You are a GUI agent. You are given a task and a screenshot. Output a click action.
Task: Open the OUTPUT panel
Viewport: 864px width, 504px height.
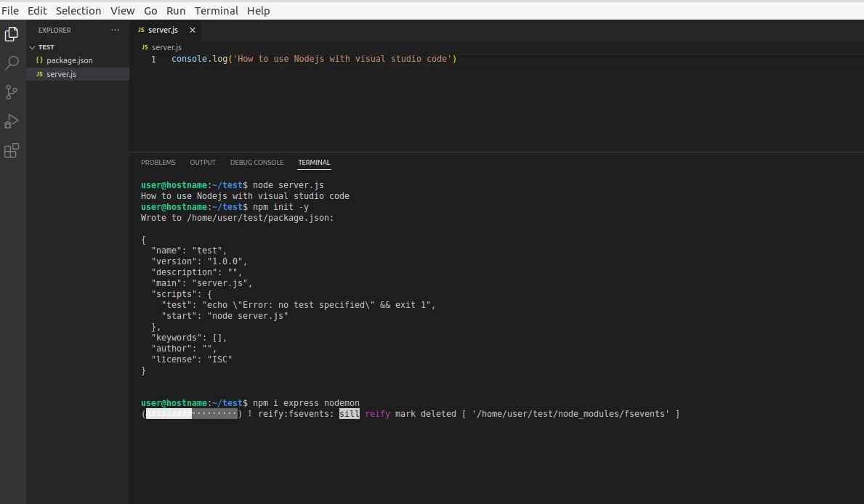[x=202, y=162]
